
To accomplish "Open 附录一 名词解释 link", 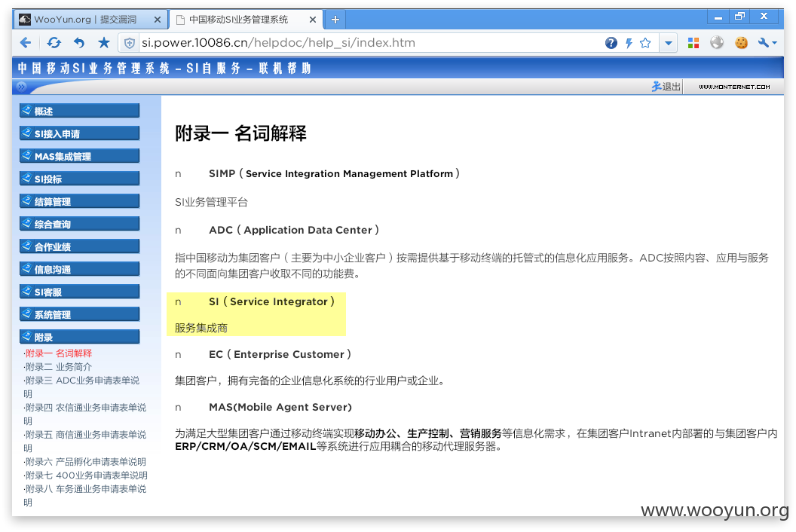I will (58, 353).
